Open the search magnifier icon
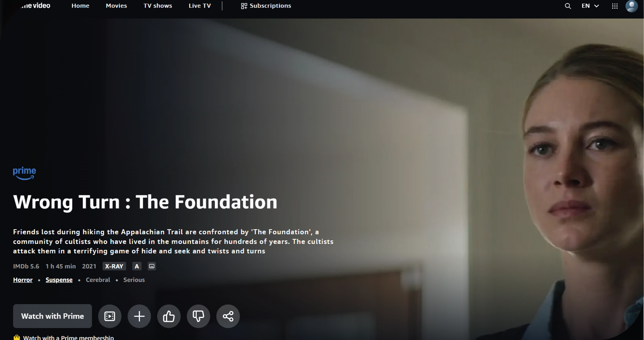 click(x=568, y=6)
